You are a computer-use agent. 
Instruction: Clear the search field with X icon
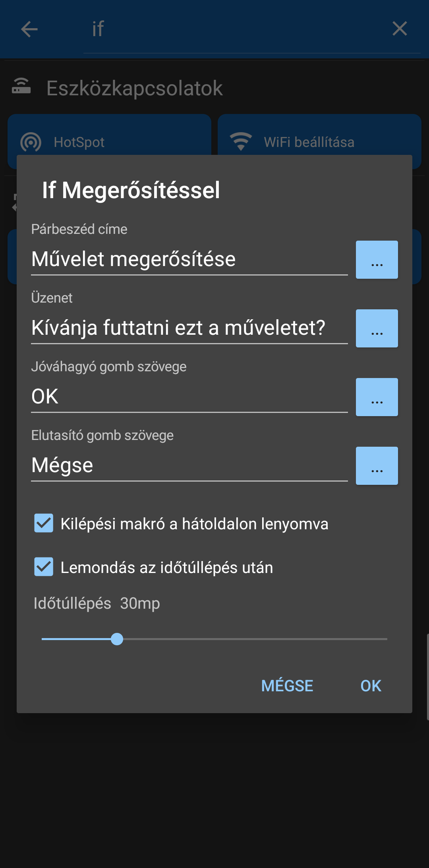coord(400,29)
